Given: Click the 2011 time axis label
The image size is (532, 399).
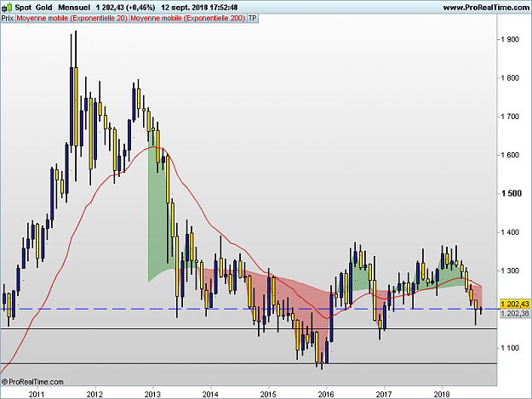Looking at the screenshot, I should [37, 394].
